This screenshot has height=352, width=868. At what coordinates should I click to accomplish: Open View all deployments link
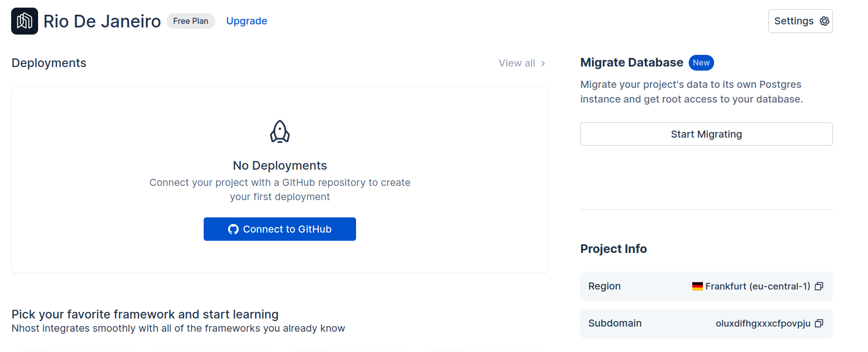tap(522, 63)
